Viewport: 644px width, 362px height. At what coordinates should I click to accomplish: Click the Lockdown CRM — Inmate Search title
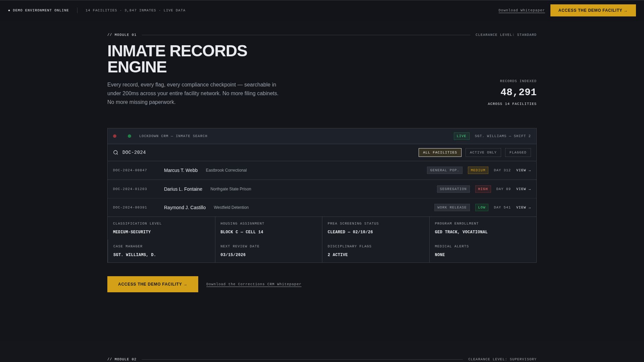(173, 136)
